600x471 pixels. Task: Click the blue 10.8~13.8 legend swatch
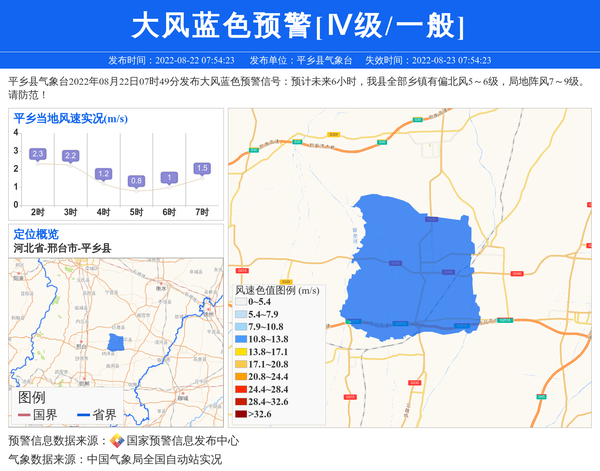[x=240, y=339]
